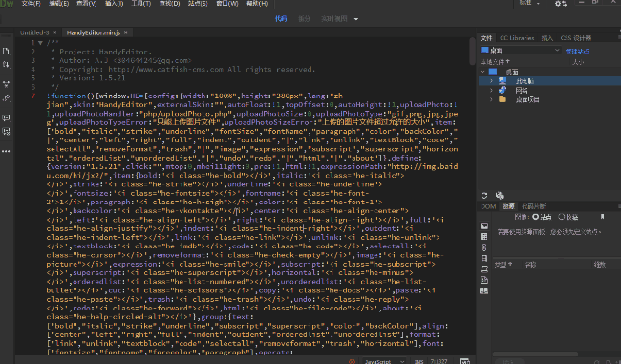
Task: Open the Tools (T) menu
Action: (141, 3)
